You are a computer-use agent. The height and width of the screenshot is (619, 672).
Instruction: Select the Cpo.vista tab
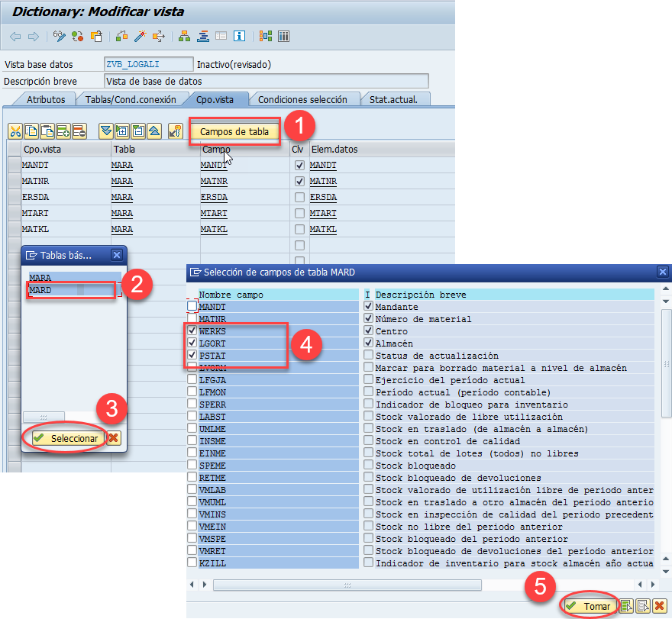215,99
